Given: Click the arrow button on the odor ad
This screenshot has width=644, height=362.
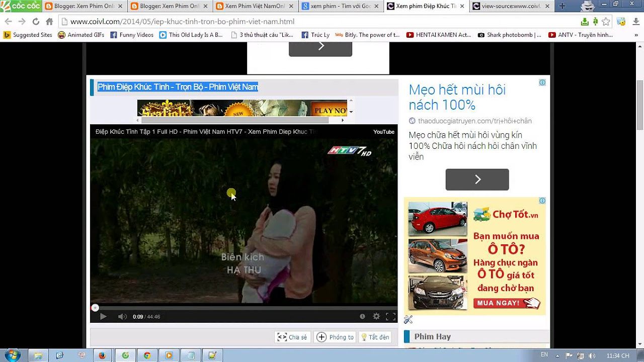Looking at the screenshot, I should coord(477,179).
